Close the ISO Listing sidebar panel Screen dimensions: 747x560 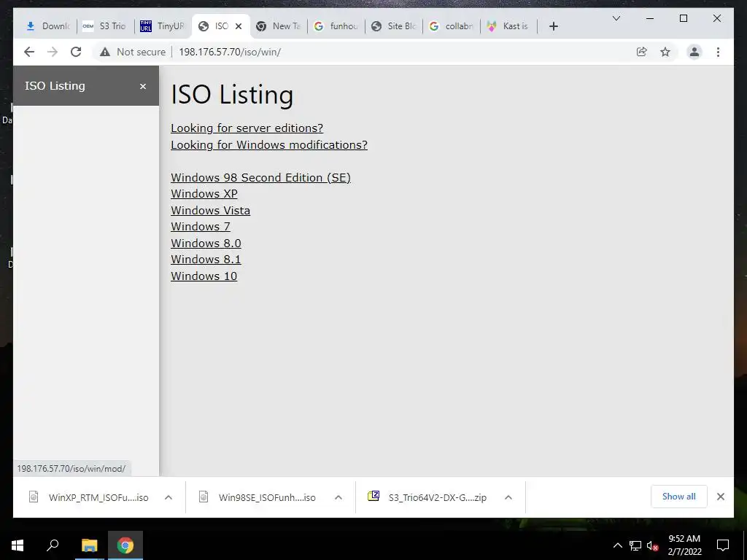143,86
